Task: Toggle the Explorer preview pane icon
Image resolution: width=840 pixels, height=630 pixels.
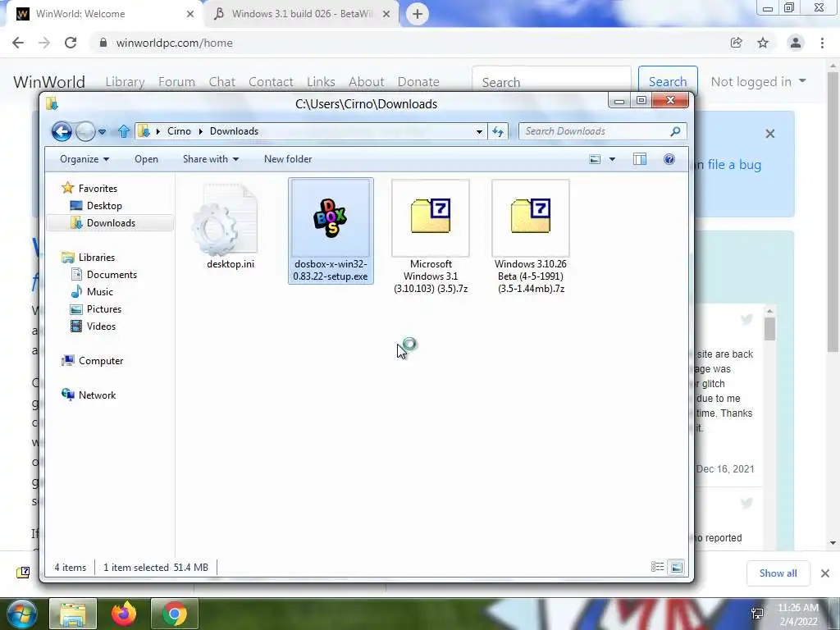Action: 640,159
